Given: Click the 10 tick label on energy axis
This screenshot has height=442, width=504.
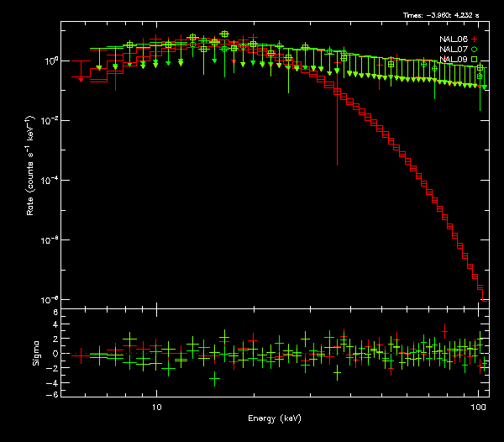Looking at the screenshot, I should click(156, 407).
